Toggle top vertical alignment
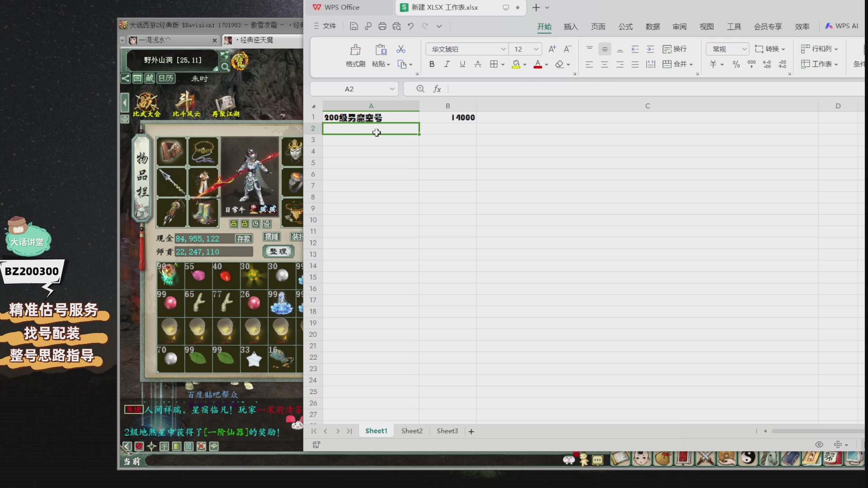868x488 pixels. coord(589,49)
